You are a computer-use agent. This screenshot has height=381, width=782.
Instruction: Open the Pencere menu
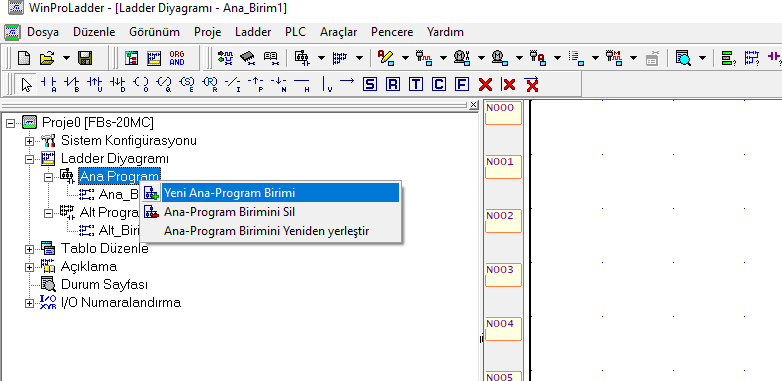pyautogui.click(x=392, y=32)
